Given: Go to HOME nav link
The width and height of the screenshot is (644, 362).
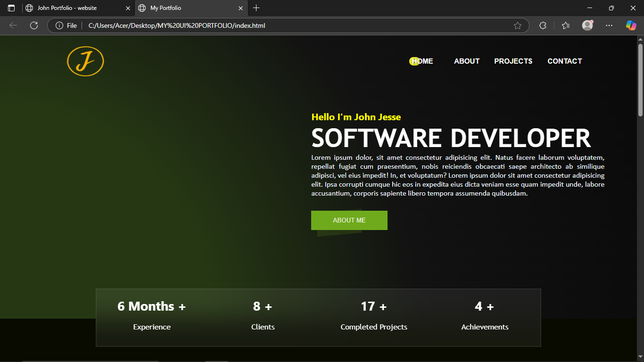Looking at the screenshot, I should click(x=422, y=61).
